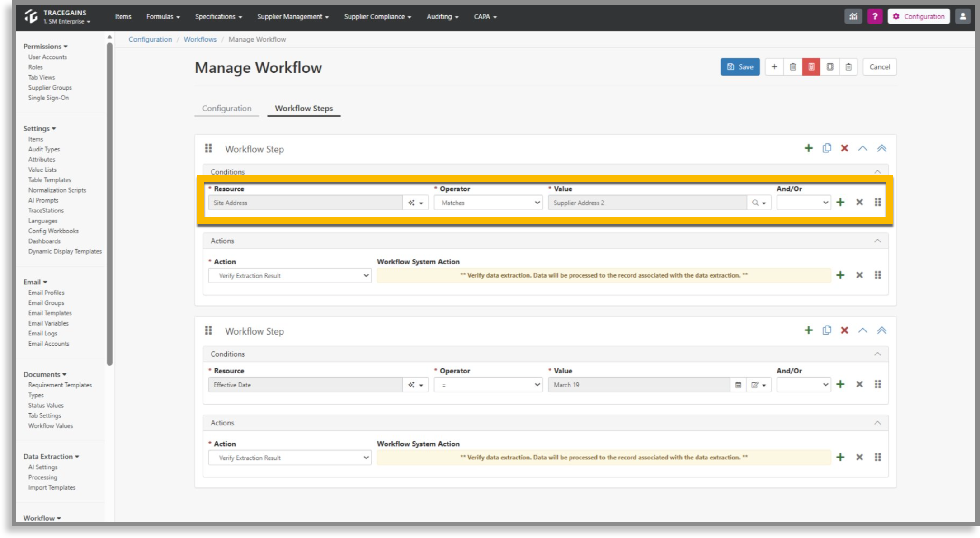Open the Supplier Address 2 search dropdown
980x538 pixels.
coord(759,203)
